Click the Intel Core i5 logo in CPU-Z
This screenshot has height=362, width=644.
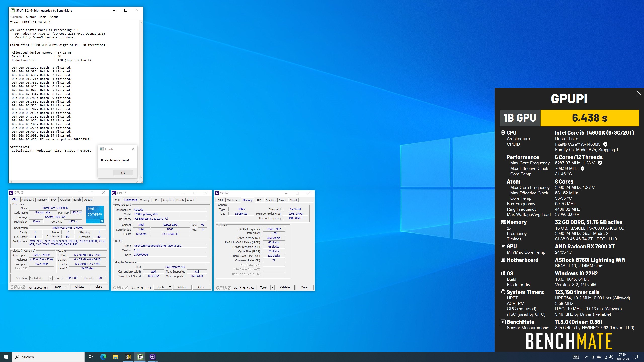pyautogui.click(x=95, y=215)
